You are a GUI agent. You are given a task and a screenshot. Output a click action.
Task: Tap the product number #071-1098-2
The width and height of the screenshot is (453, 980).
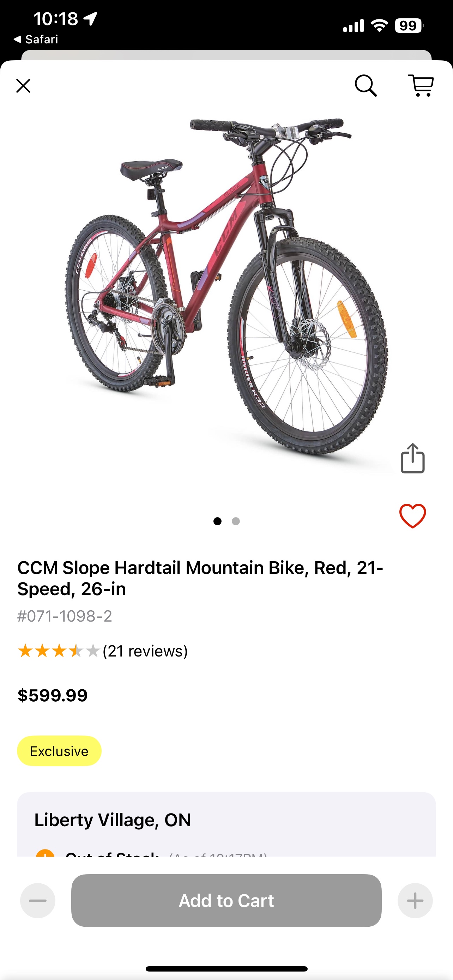point(65,616)
